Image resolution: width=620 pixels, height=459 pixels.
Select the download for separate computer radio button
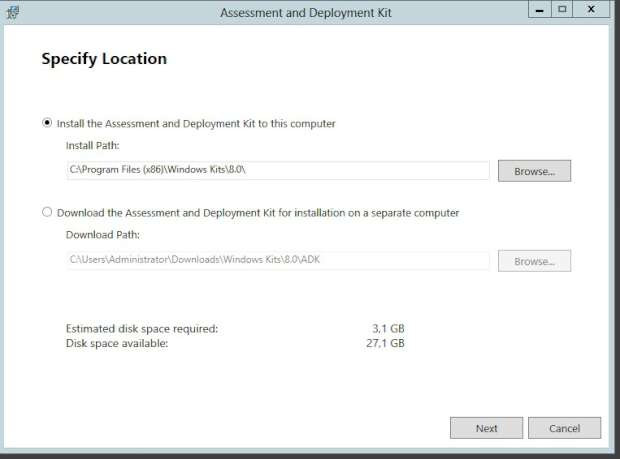point(47,213)
